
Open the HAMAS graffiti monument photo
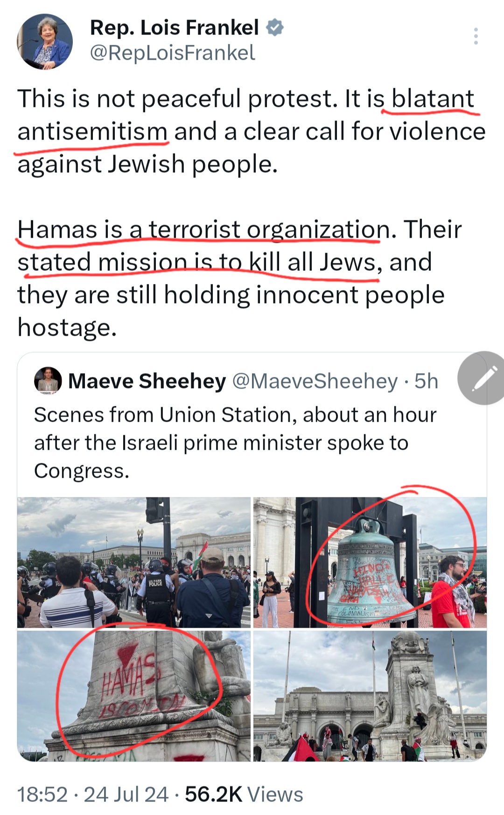tap(134, 696)
